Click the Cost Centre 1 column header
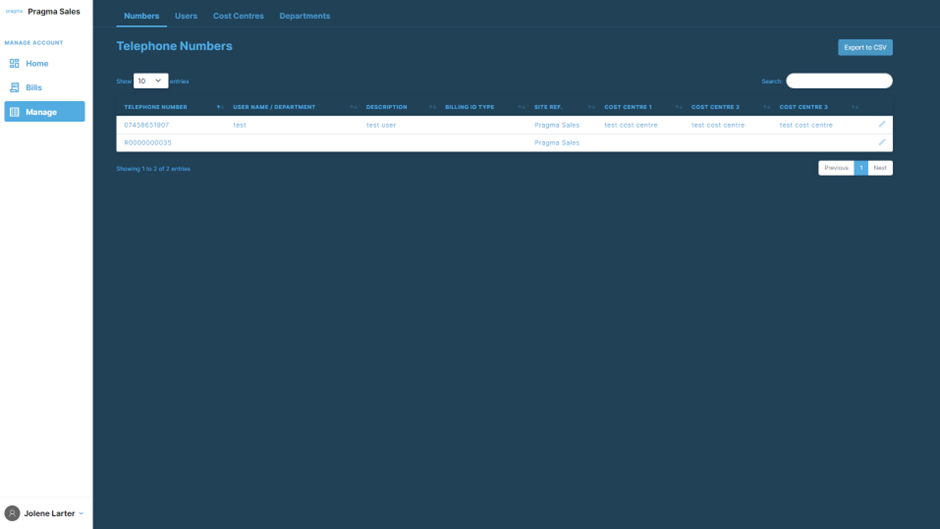The image size is (940, 529). point(628,107)
